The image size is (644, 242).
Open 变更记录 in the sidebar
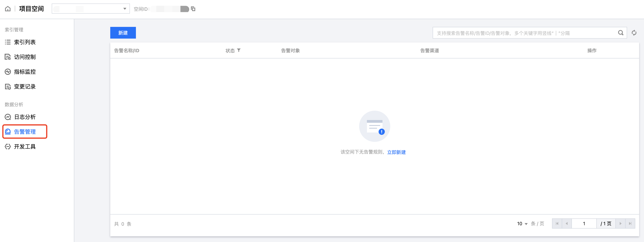pos(24,87)
